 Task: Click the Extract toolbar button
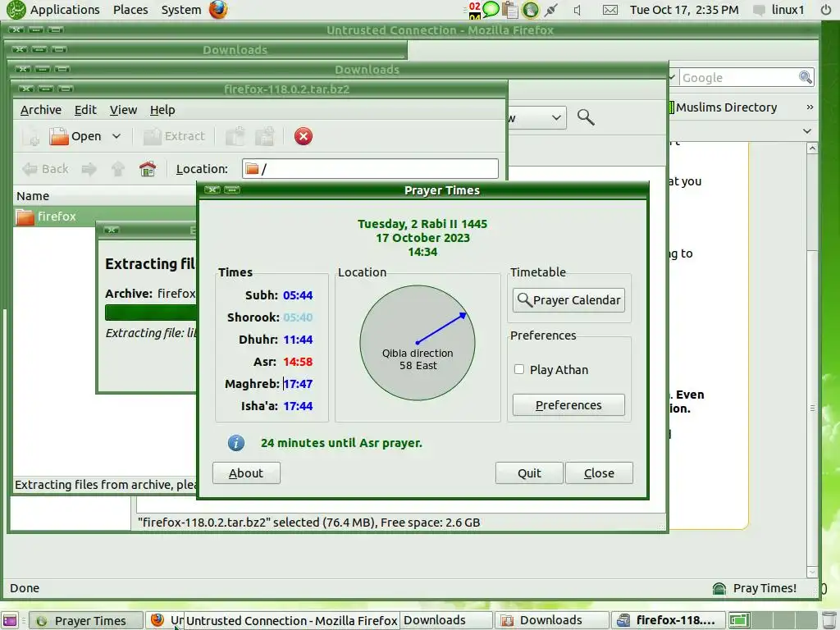[174, 136]
